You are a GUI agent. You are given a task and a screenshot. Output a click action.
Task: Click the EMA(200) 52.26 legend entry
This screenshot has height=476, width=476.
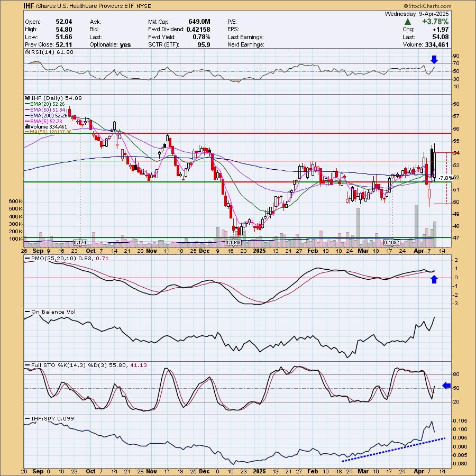point(49,116)
